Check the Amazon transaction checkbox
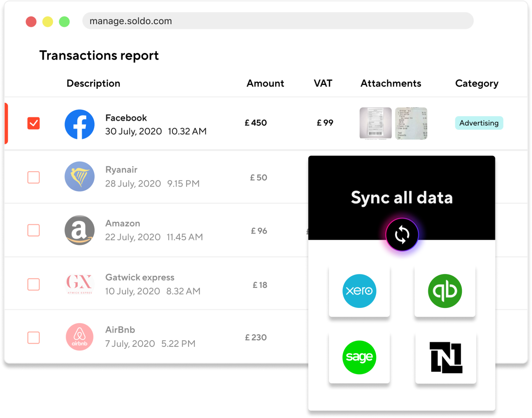Screen dimensions: 532x418 [34, 230]
